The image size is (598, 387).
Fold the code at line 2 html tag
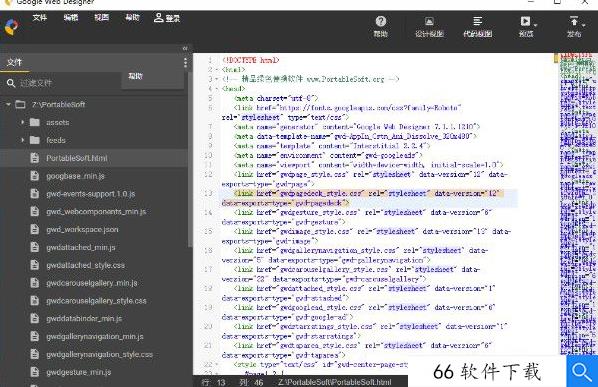click(217, 70)
